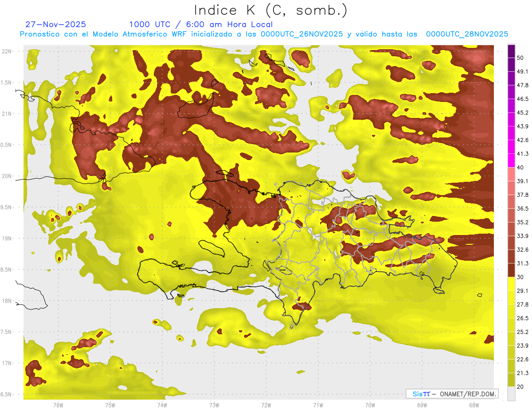The height and width of the screenshot is (411, 532).
Task: Click the color scale value "47.8"
Action: pyautogui.click(x=523, y=85)
